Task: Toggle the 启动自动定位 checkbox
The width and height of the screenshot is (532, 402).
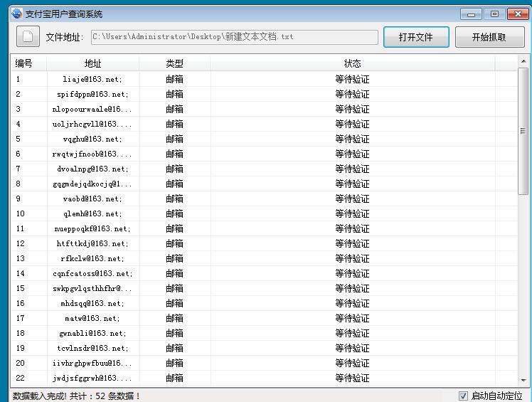Action: coord(463,396)
